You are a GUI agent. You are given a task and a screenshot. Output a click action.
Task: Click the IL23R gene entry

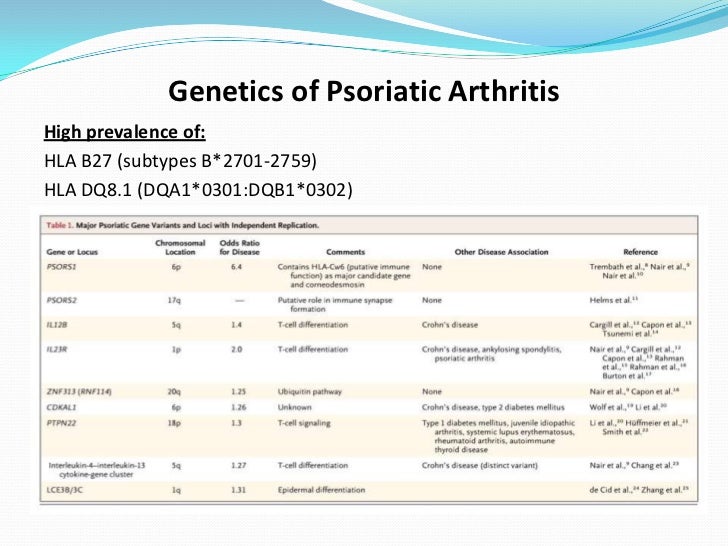57,349
